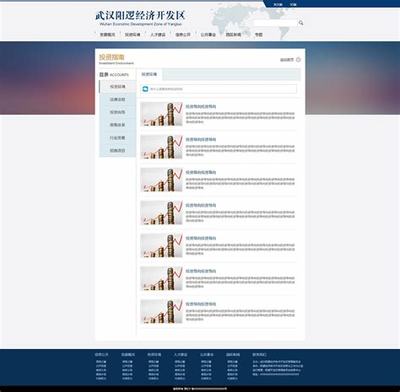Click the header search input field
The width and height of the screenshot is (400, 392).
(x=275, y=23)
